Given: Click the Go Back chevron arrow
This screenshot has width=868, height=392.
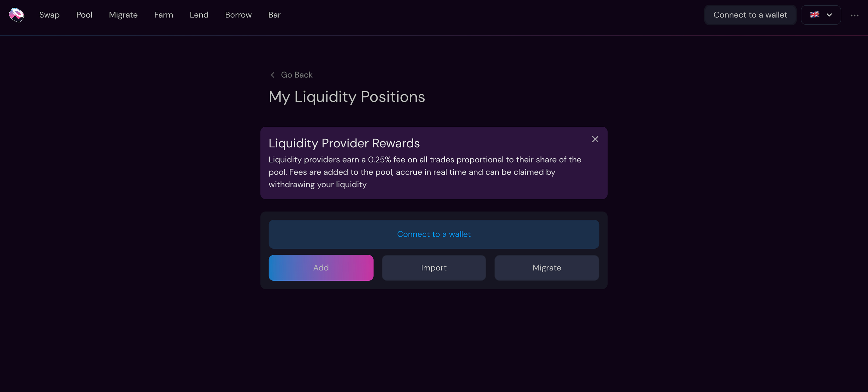Looking at the screenshot, I should pos(273,75).
